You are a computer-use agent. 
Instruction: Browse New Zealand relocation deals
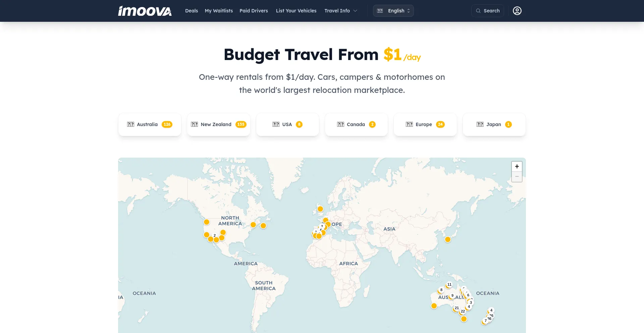pyautogui.click(x=219, y=124)
